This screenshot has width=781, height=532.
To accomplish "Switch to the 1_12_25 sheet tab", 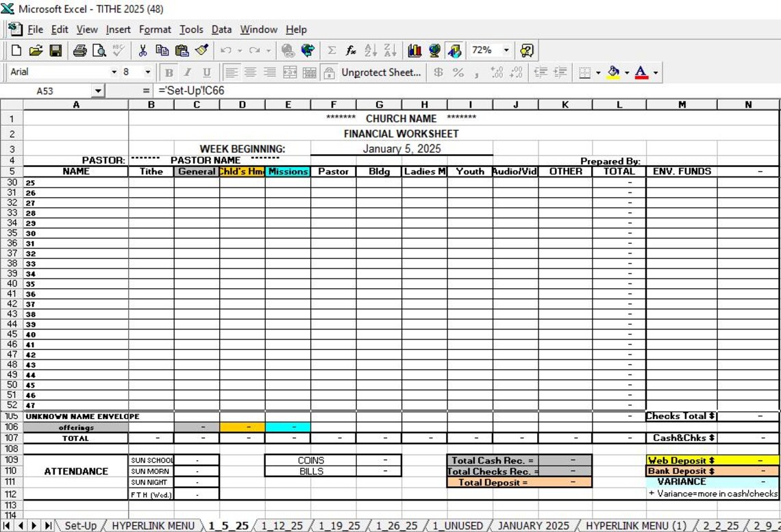I will point(282,524).
